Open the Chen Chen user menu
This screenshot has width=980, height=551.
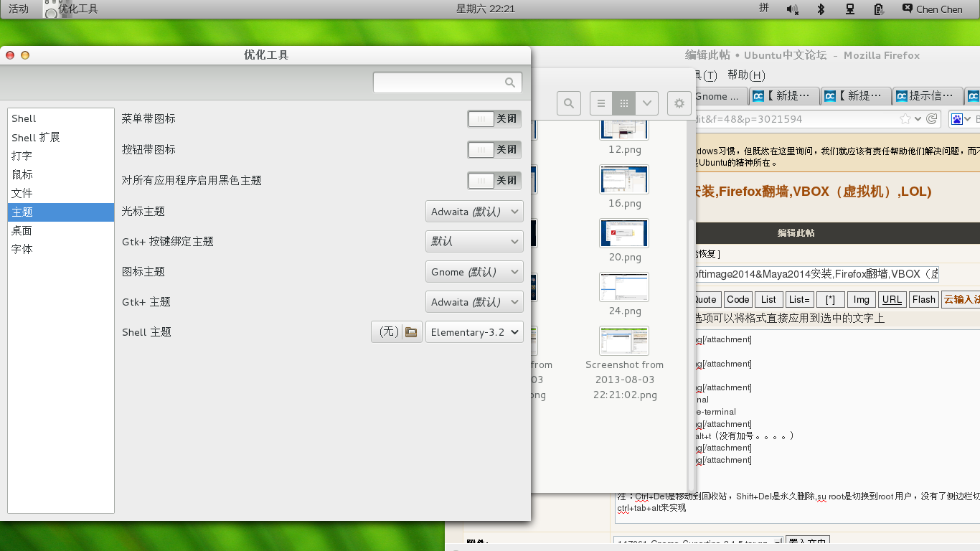933,9
